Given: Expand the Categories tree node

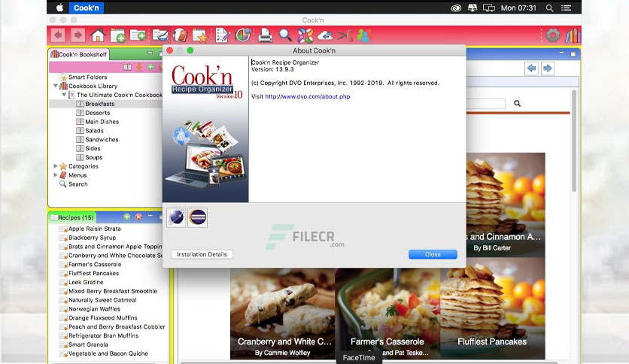Looking at the screenshot, I should [56, 166].
